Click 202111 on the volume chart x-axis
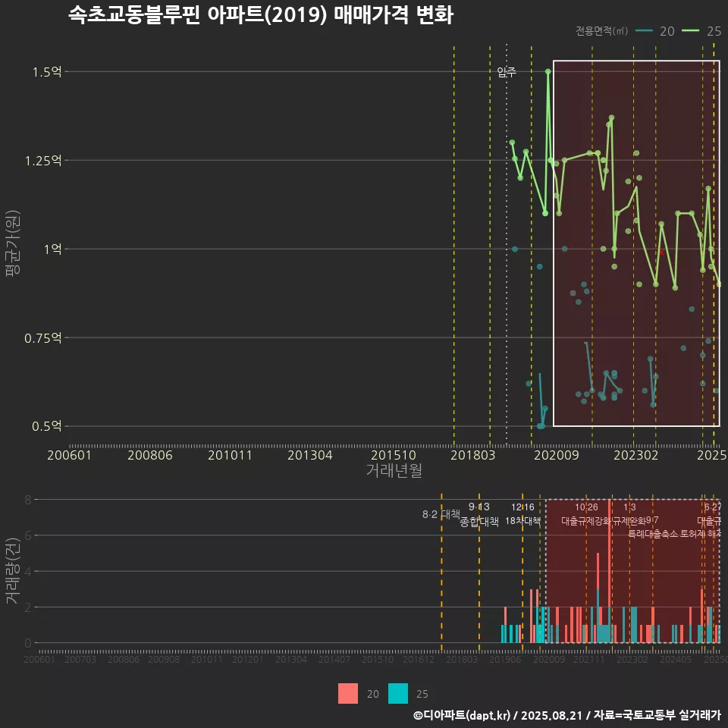728x728 pixels. coord(588,659)
